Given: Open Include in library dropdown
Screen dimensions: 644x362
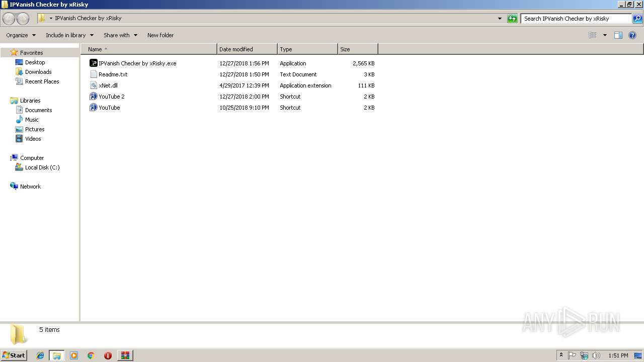Looking at the screenshot, I should [x=69, y=35].
